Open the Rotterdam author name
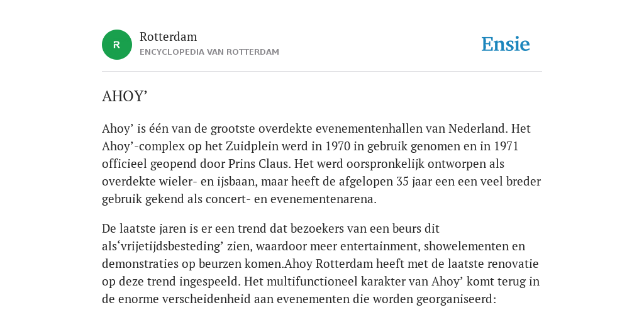Viewport: 644px width, 322px height. [x=169, y=37]
